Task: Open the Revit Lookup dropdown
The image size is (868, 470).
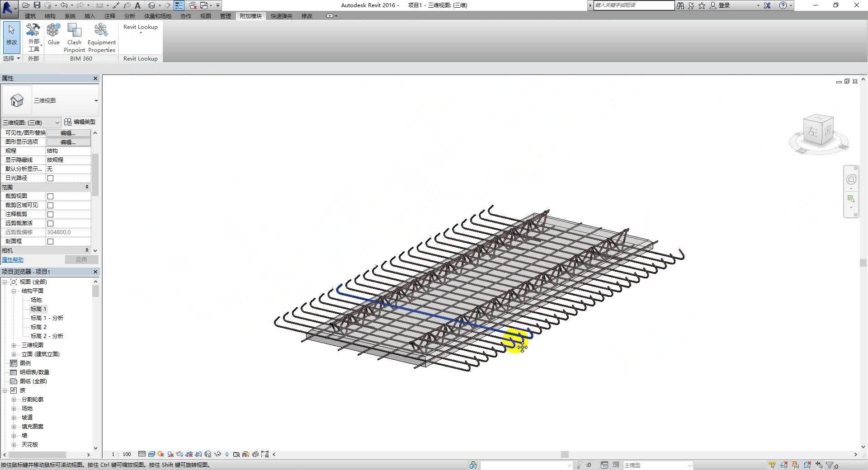Action: tap(141, 30)
